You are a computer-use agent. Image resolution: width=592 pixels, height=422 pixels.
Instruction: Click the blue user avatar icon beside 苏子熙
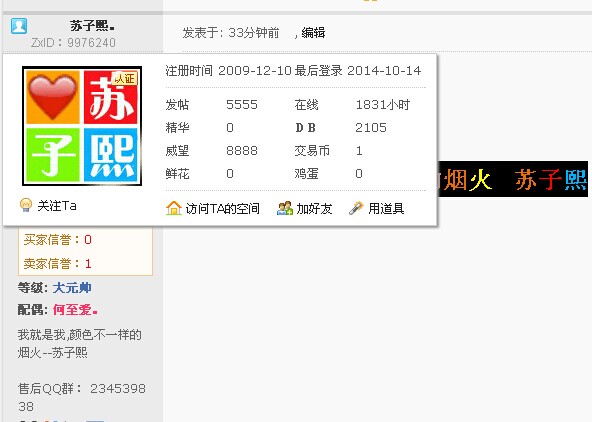coord(19,26)
